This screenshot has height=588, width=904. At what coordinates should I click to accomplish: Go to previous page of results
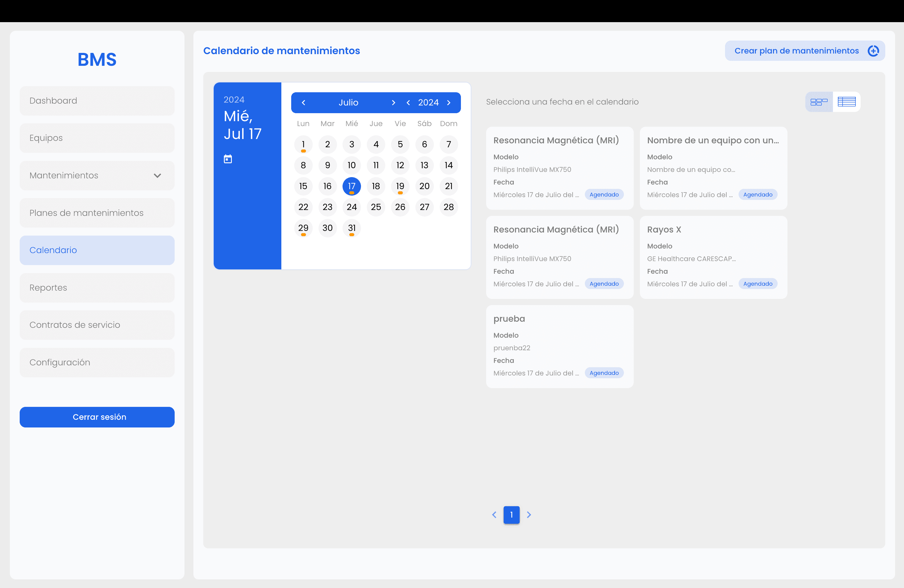point(494,515)
